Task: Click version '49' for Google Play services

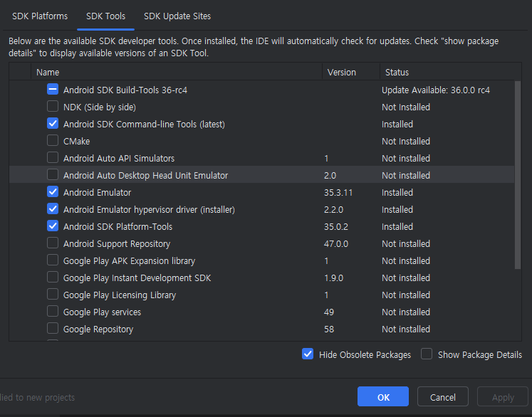Action: pyautogui.click(x=329, y=312)
